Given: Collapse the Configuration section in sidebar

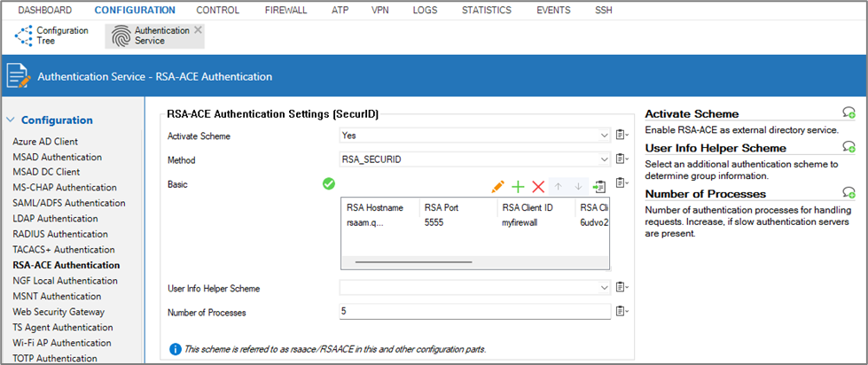Looking at the screenshot, I should (11, 120).
